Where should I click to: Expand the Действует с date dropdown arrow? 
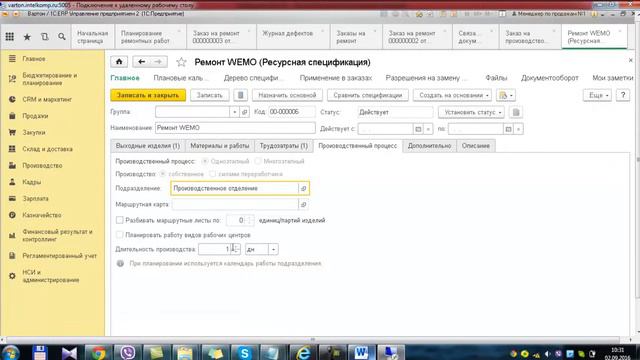pyautogui.click(x=428, y=129)
